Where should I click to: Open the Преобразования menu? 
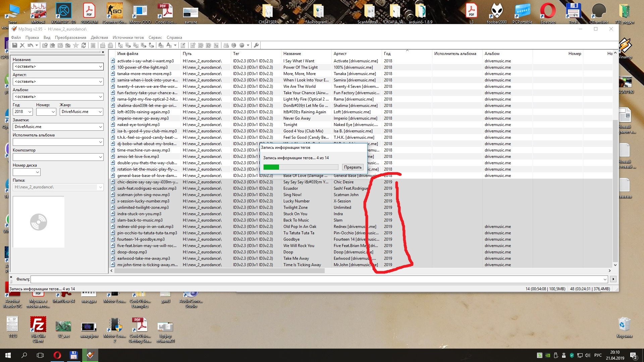tap(70, 38)
